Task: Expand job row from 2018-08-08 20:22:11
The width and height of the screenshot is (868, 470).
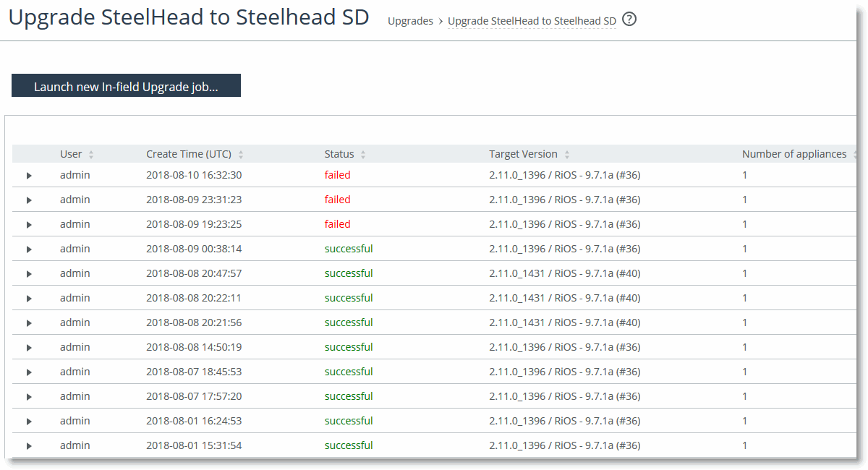Action: coord(29,299)
